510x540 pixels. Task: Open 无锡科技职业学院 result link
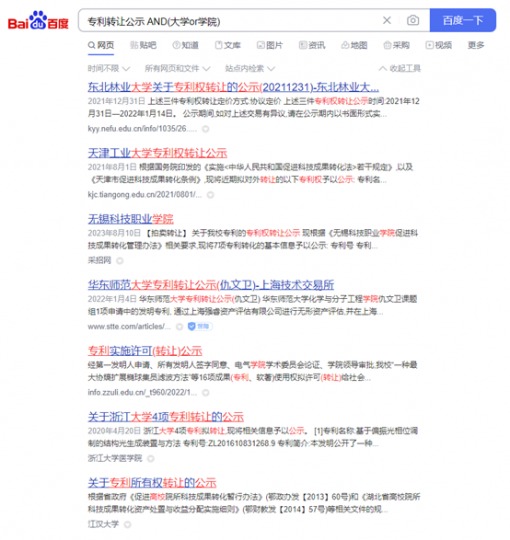click(131, 219)
